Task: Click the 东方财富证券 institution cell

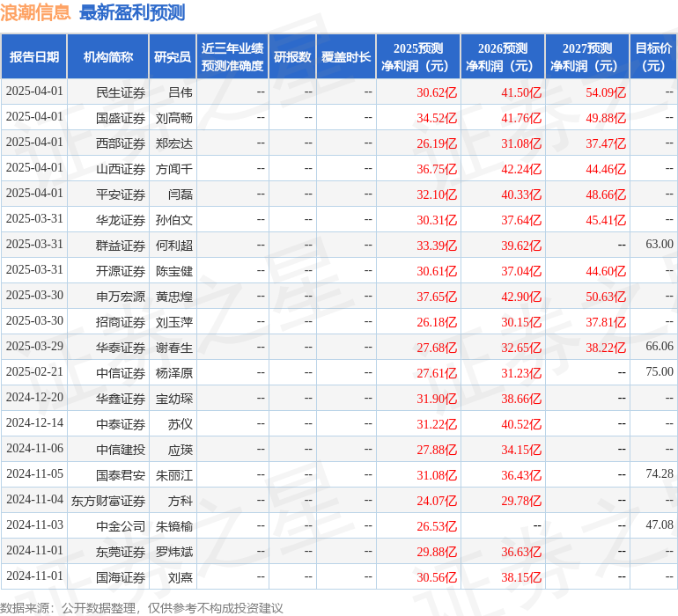Action: tap(108, 501)
